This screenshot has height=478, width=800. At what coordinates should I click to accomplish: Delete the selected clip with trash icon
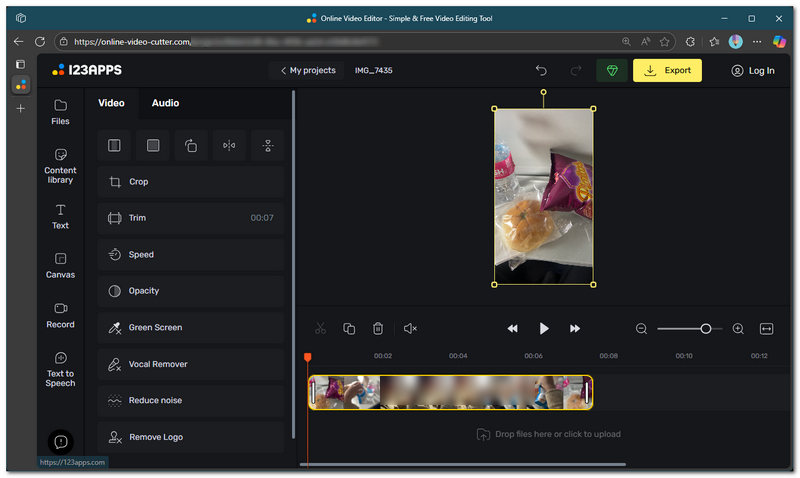[378, 328]
